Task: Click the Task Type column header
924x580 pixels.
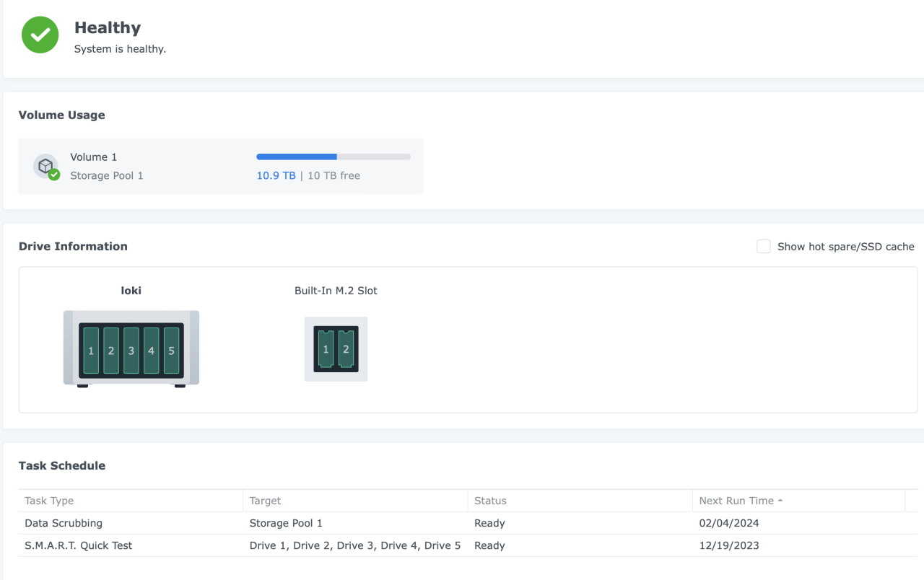Action: click(x=131, y=501)
